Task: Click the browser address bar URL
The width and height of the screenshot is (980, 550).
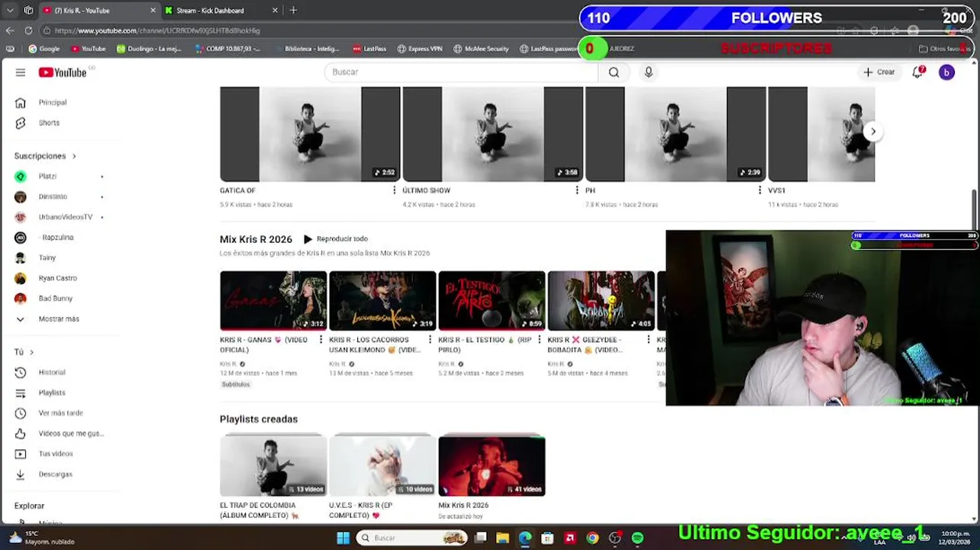Action: click(157, 31)
